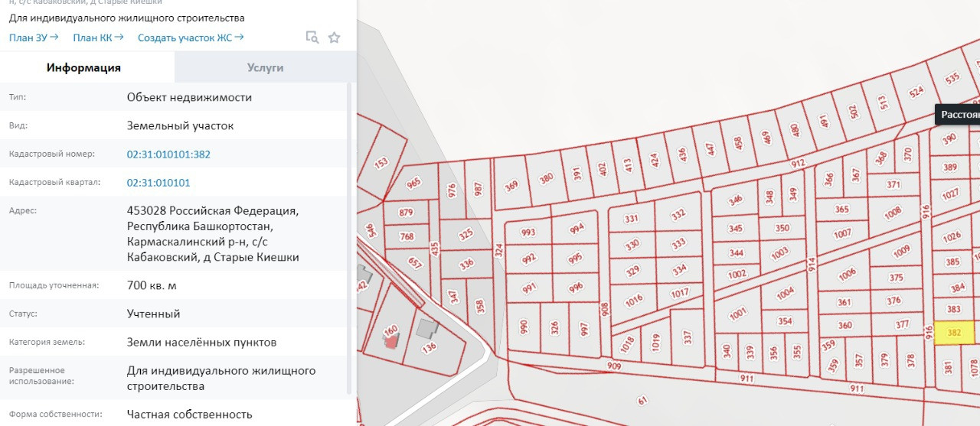Screen dimensions: 980x426
Task: Select parcel 1003 on the map
Action: point(779,253)
